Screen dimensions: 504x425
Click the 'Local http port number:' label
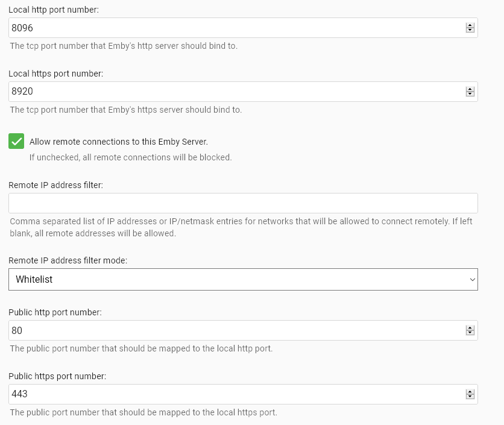click(54, 10)
